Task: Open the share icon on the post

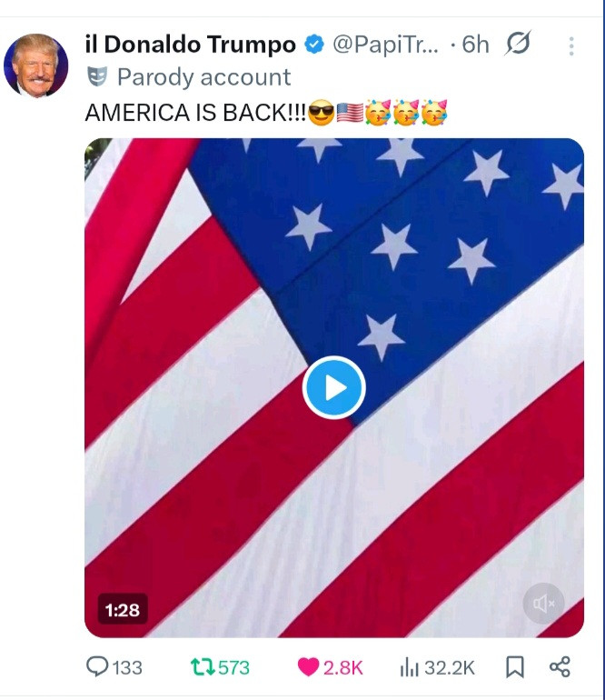Action: [x=560, y=667]
